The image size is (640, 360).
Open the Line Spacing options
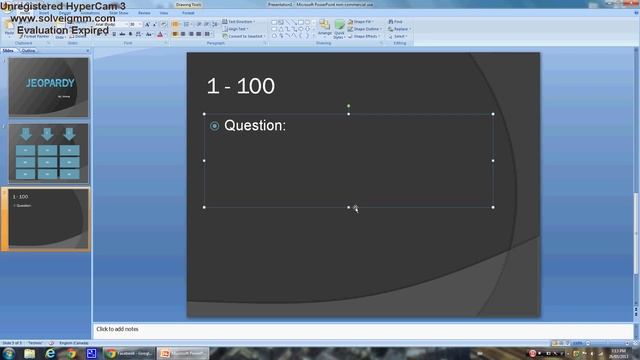tap(215, 24)
